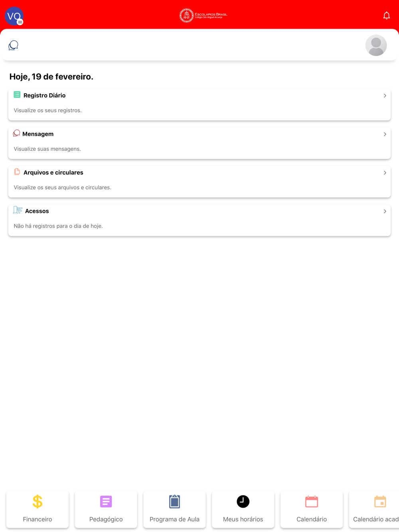Viewport: 399px width, 532px height.
Task: Open Meus horários clock tile
Action: click(x=243, y=509)
